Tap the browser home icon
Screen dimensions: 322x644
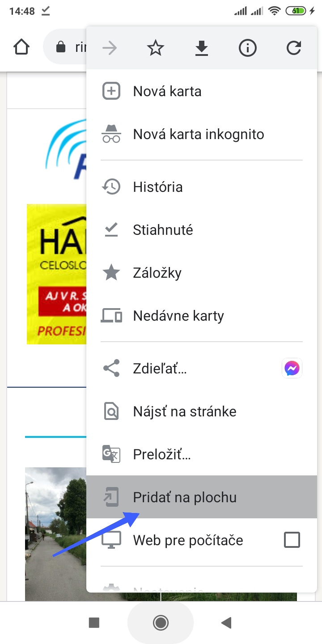click(22, 47)
